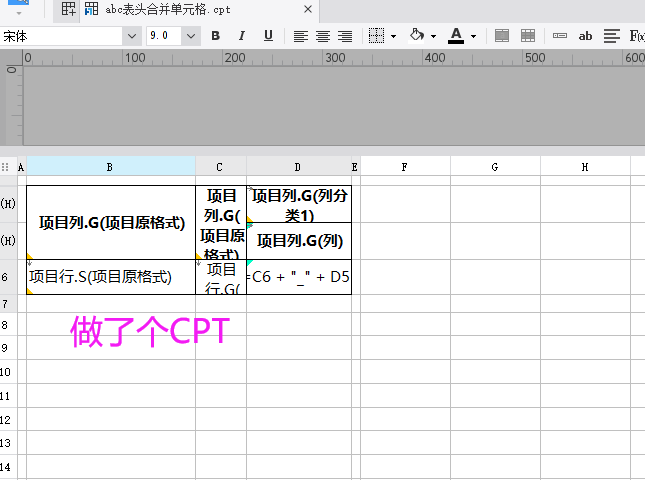Switch to abc表头合并单元格.cpt tab
Viewport: 645px width, 480px height.
[167, 9]
